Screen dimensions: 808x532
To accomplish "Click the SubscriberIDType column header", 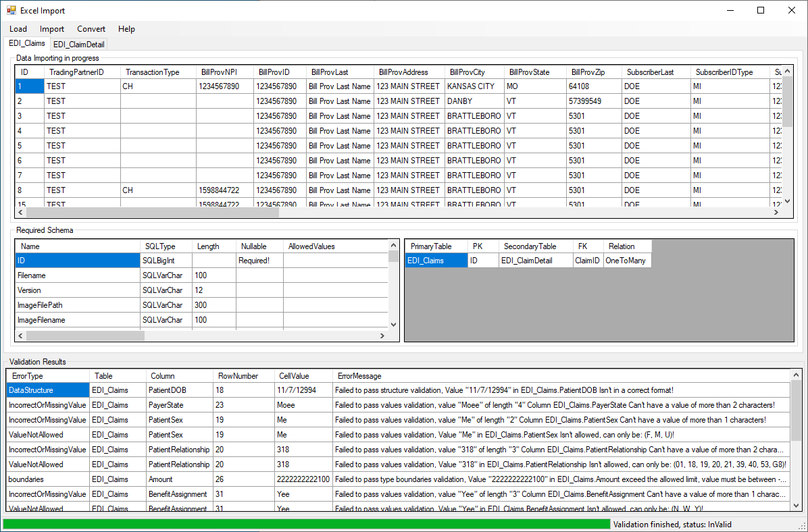I will (729, 72).
